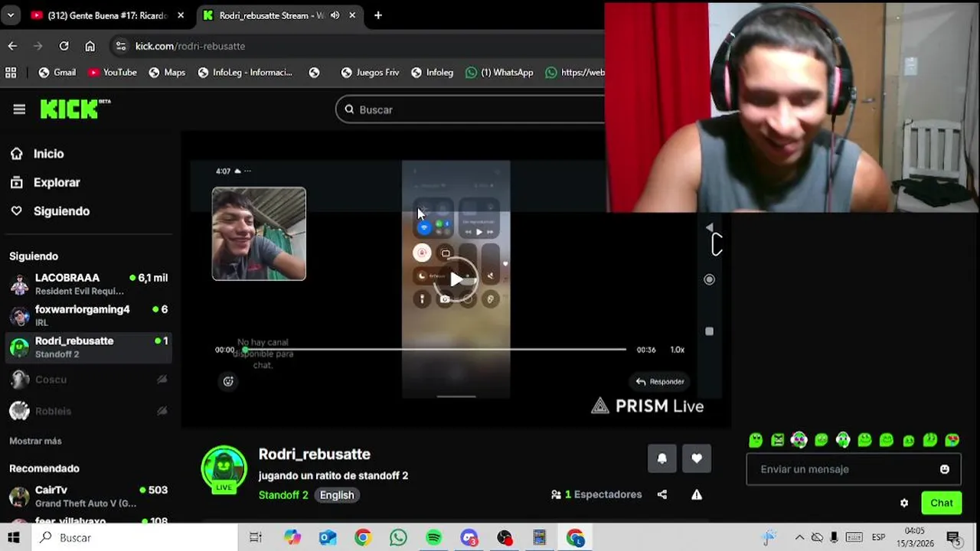This screenshot has width=980, height=551.
Task: Click the KICK logo
Action: 74,109
